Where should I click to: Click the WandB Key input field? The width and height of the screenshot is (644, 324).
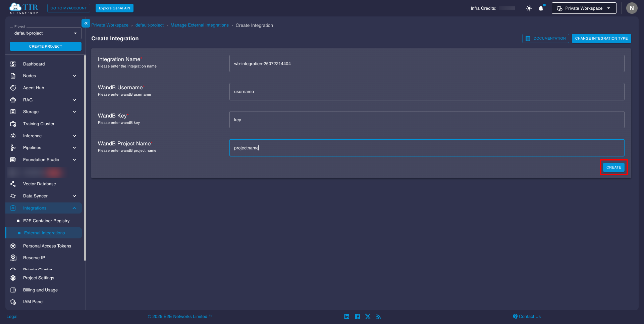tap(426, 120)
